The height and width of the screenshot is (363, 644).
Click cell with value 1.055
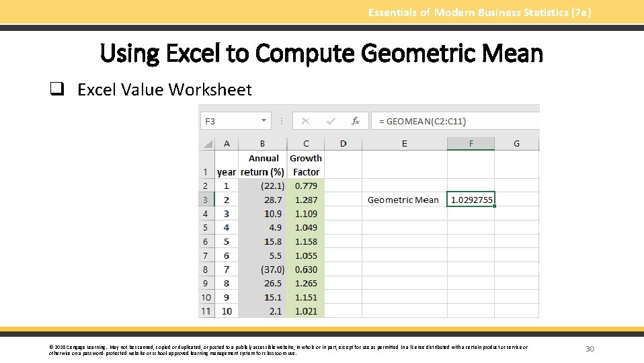click(x=306, y=255)
